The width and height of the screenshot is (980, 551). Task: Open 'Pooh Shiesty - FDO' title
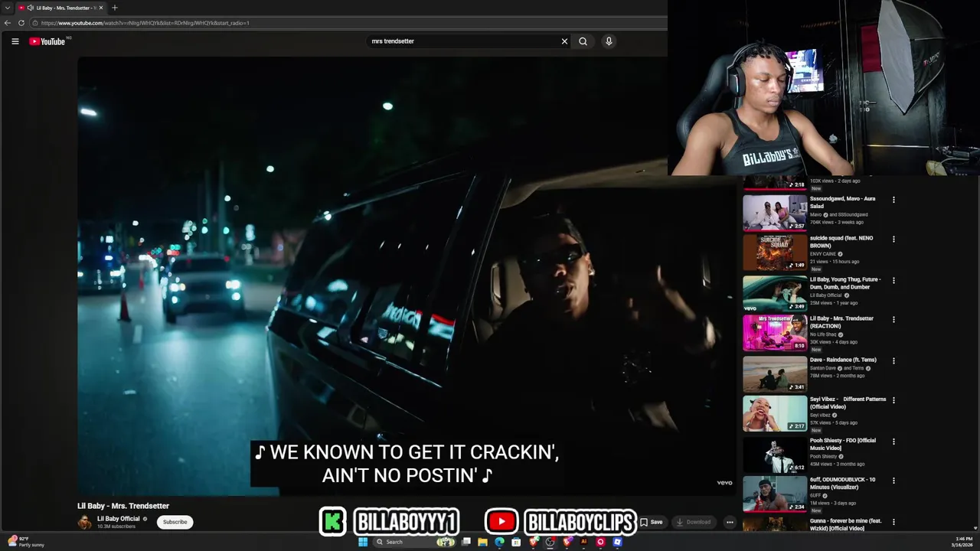pyautogui.click(x=843, y=444)
